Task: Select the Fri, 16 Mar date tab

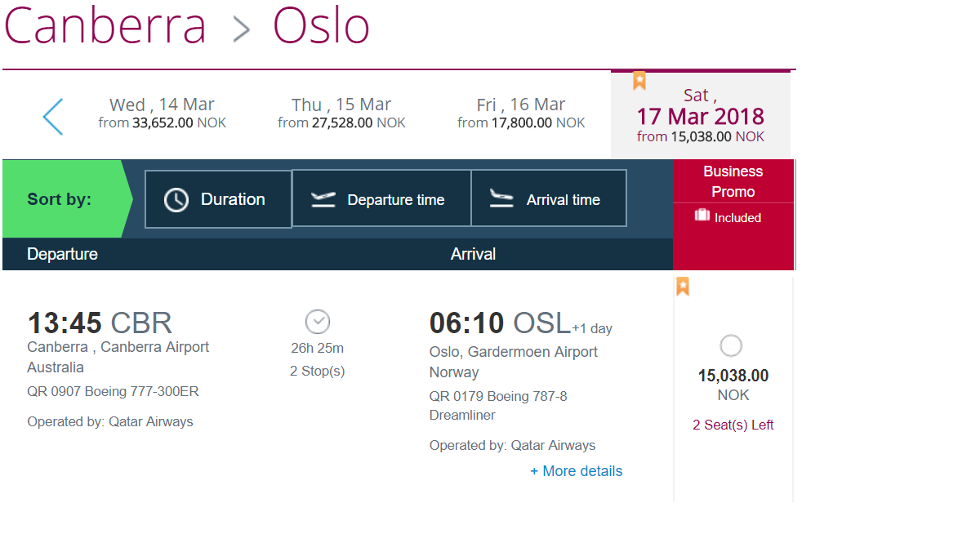Action: coord(521,114)
